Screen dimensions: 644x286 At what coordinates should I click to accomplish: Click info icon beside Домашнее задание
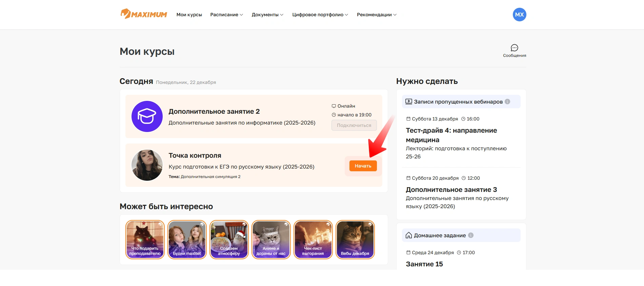[x=470, y=235]
